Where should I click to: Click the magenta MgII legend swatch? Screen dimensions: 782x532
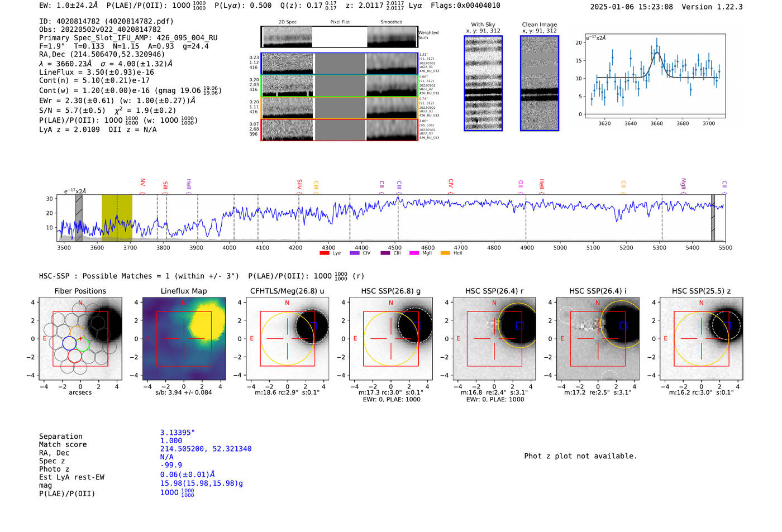(414, 253)
